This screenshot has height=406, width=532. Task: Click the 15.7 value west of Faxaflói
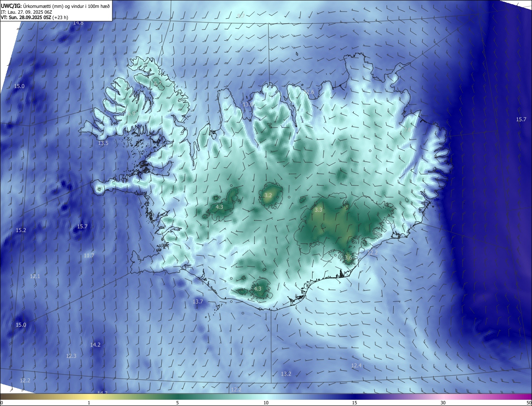tap(82, 226)
